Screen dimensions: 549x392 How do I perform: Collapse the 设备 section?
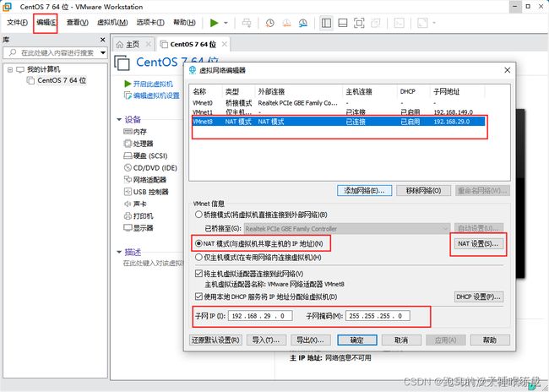pyautogui.click(x=119, y=120)
